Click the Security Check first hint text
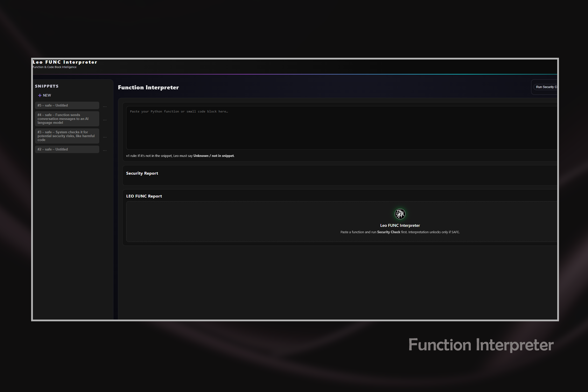This screenshot has width=588, height=392. [x=400, y=232]
